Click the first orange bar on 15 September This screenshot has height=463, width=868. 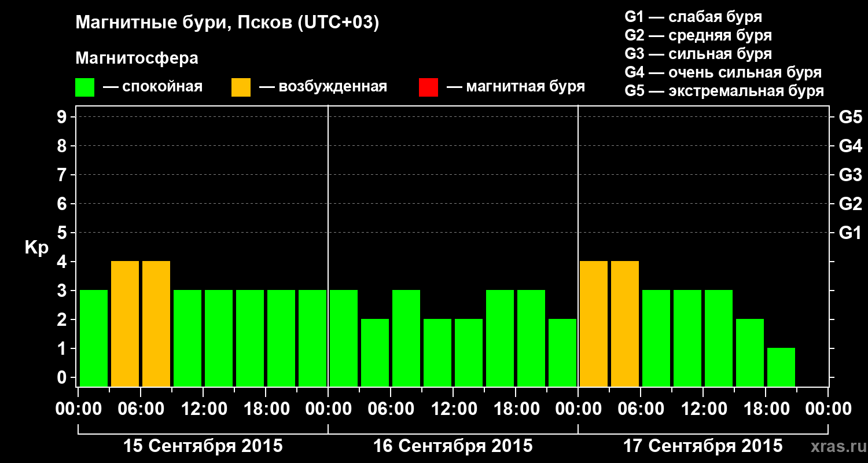(125, 324)
